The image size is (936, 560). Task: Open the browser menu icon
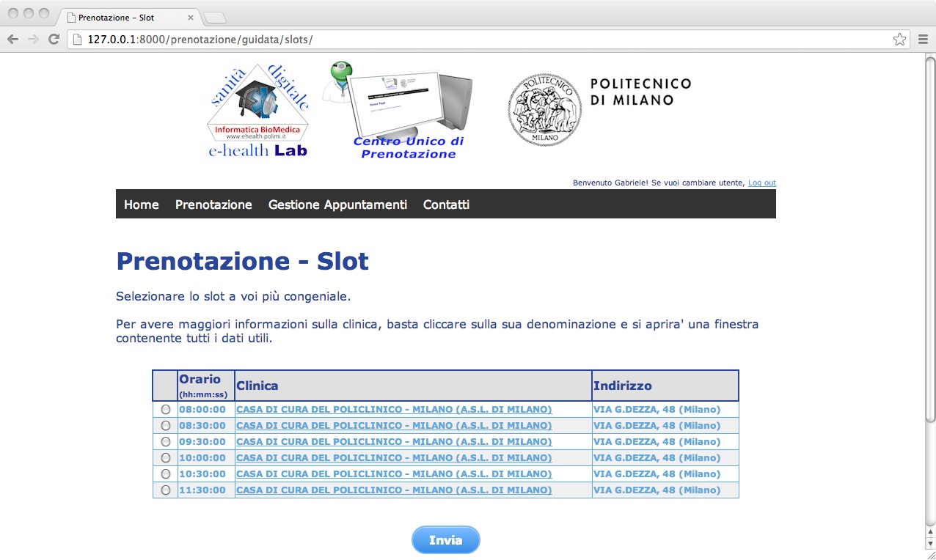(924, 39)
